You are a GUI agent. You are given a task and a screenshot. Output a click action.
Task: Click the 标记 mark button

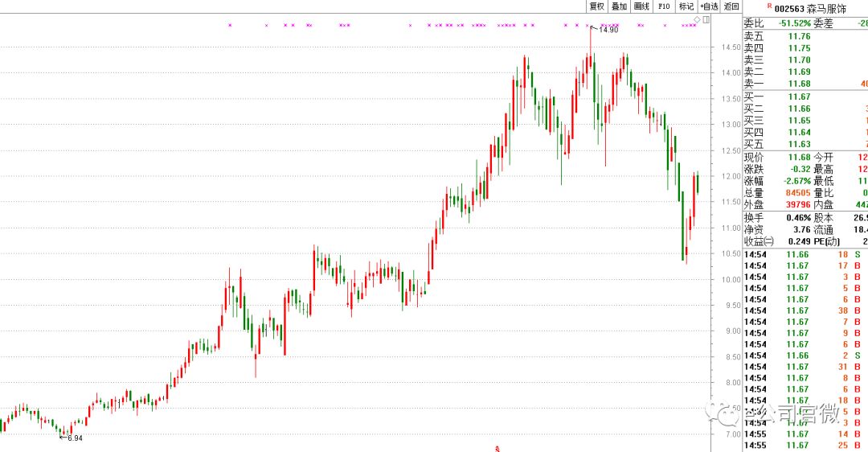click(686, 6)
